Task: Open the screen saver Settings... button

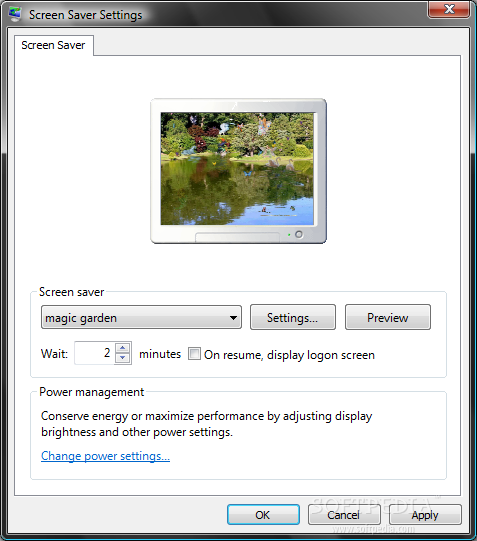Action: (292, 317)
